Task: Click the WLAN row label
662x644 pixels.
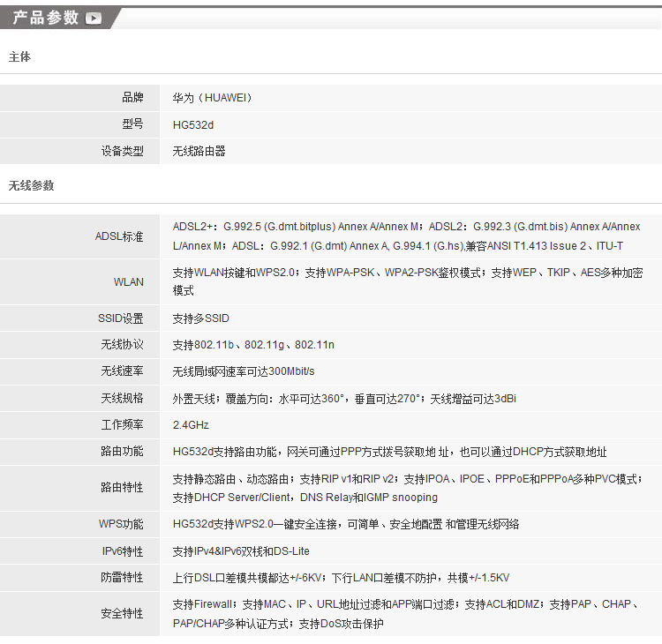Action: pos(128,282)
